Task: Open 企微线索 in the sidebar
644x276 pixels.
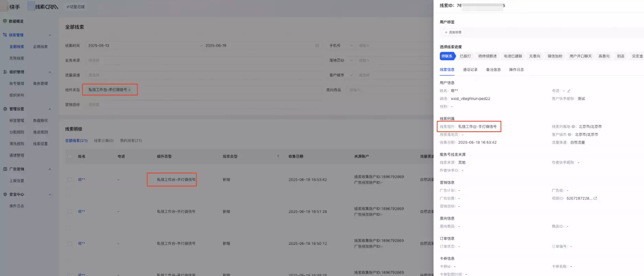Action: (x=40, y=47)
